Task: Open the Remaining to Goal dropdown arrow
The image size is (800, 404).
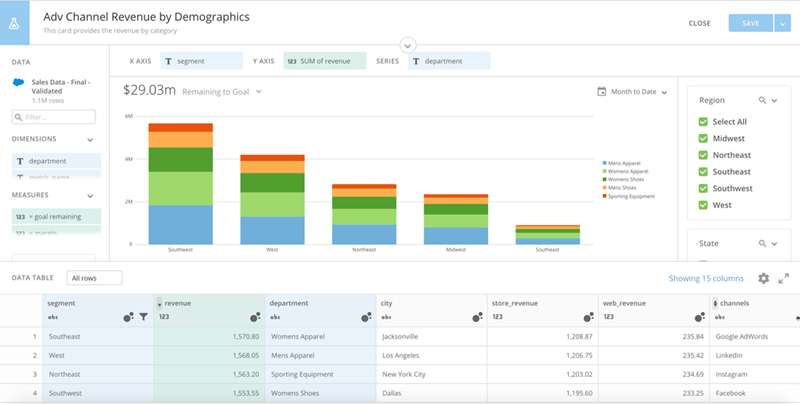Action: click(259, 92)
